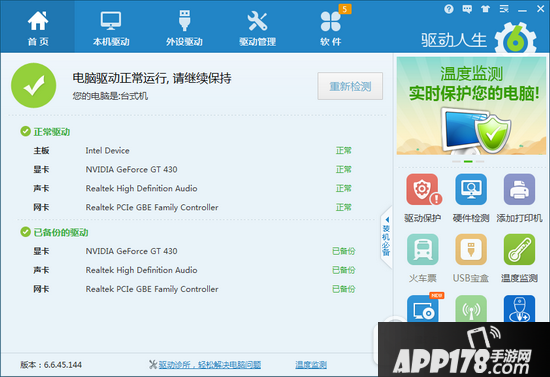Screen dimensions: 550x377
Task: Select NVIDIA GeForce GT 430 under 已备份的驱动
Action: point(194,251)
